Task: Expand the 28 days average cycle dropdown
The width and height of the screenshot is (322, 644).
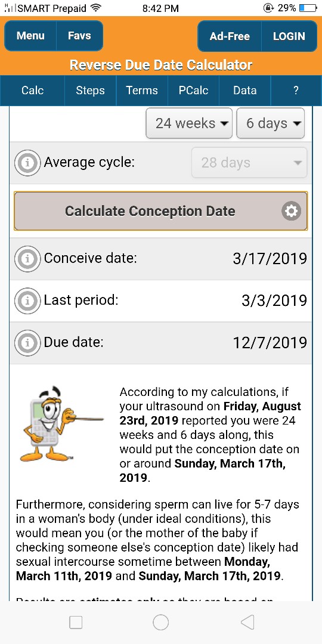Action: (249, 163)
